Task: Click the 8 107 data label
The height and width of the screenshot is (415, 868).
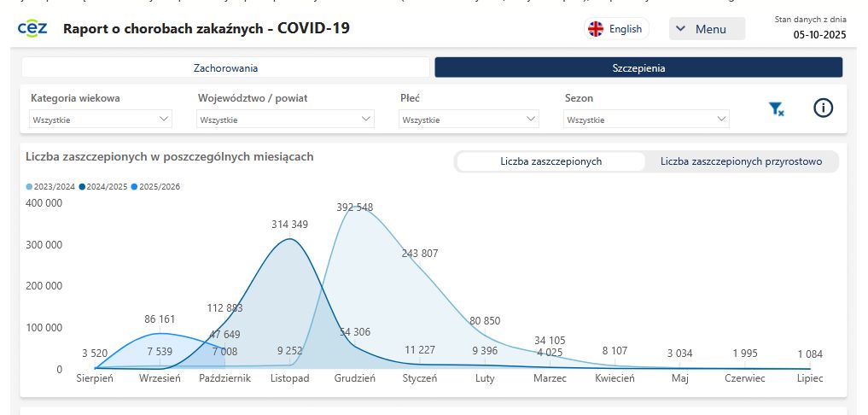Action: (615, 351)
